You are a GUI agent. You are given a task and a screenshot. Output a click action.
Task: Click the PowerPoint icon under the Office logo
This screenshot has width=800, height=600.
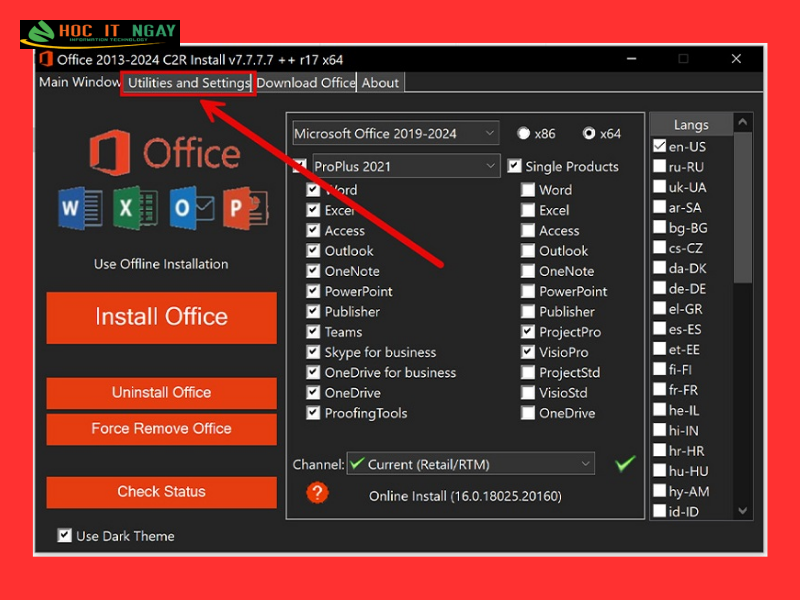coord(245,208)
